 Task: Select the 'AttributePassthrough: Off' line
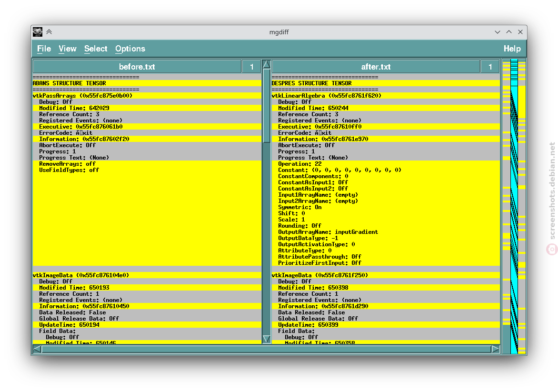(386, 257)
